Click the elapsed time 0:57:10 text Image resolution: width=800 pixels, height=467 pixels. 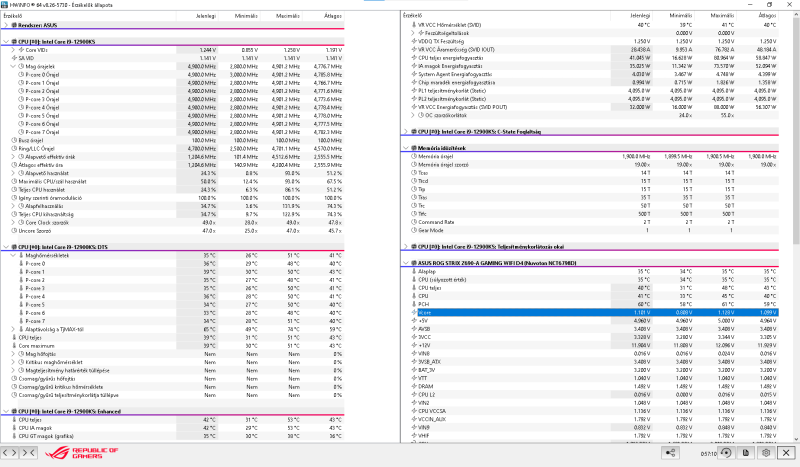point(708,453)
